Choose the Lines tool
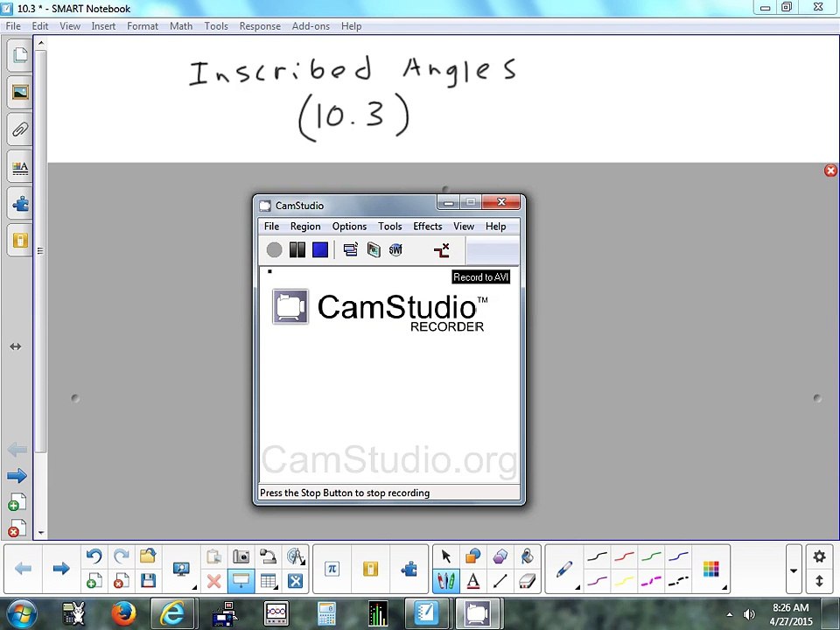 [500, 581]
